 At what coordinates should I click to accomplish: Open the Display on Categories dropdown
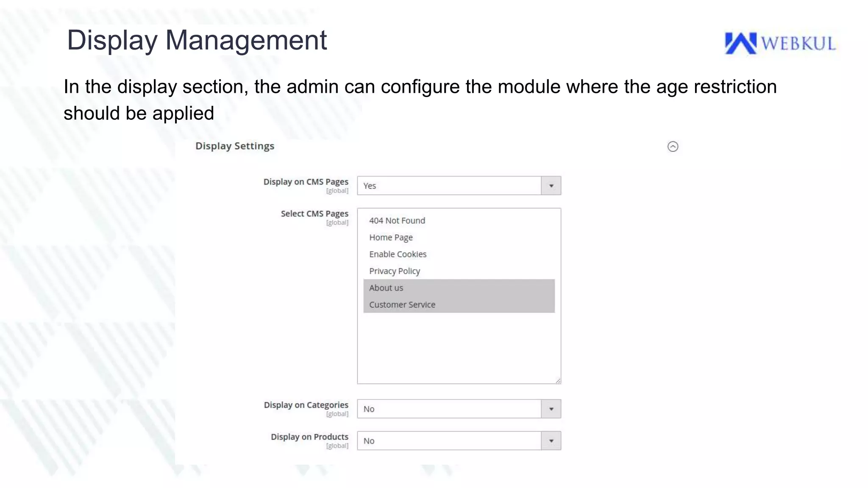coord(459,409)
